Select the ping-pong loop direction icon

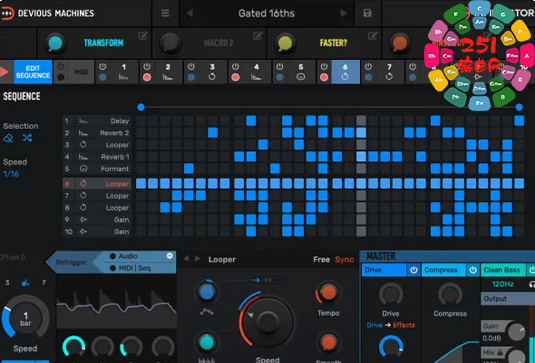[268, 280]
